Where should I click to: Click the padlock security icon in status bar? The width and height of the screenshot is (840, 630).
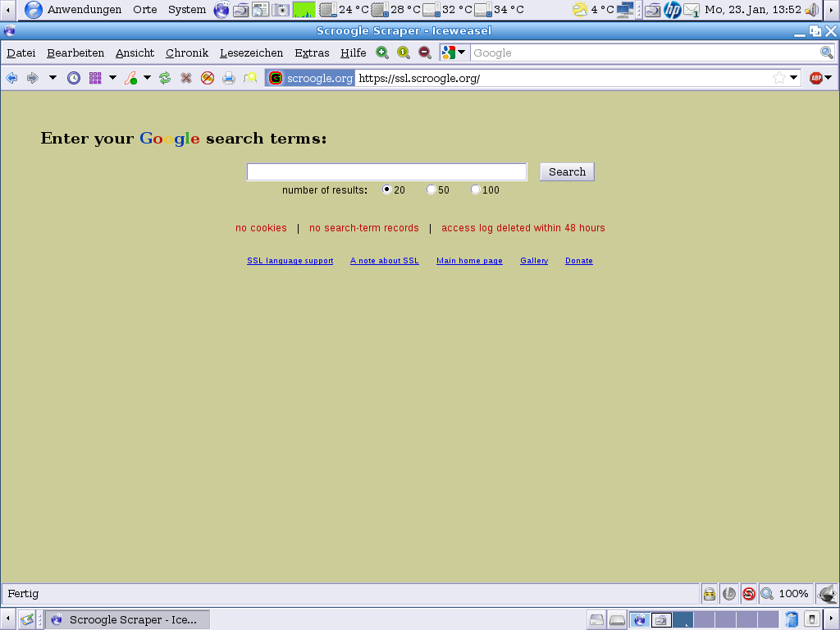pyautogui.click(x=710, y=594)
